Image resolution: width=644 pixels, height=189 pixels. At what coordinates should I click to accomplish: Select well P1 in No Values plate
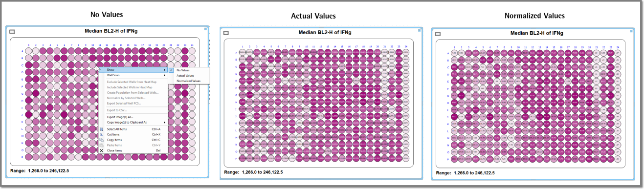tap(29, 157)
